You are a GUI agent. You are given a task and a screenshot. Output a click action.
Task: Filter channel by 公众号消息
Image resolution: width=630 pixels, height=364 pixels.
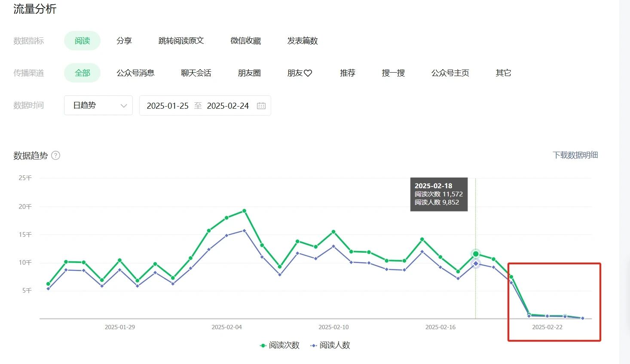[x=135, y=73]
